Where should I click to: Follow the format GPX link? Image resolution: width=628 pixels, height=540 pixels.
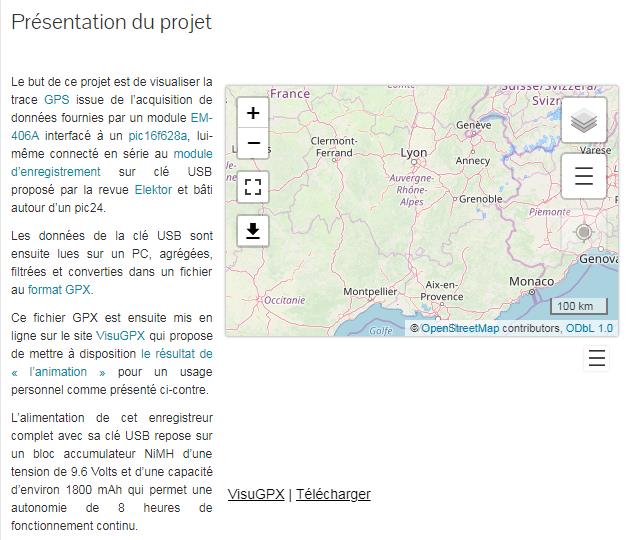[x=60, y=290]
